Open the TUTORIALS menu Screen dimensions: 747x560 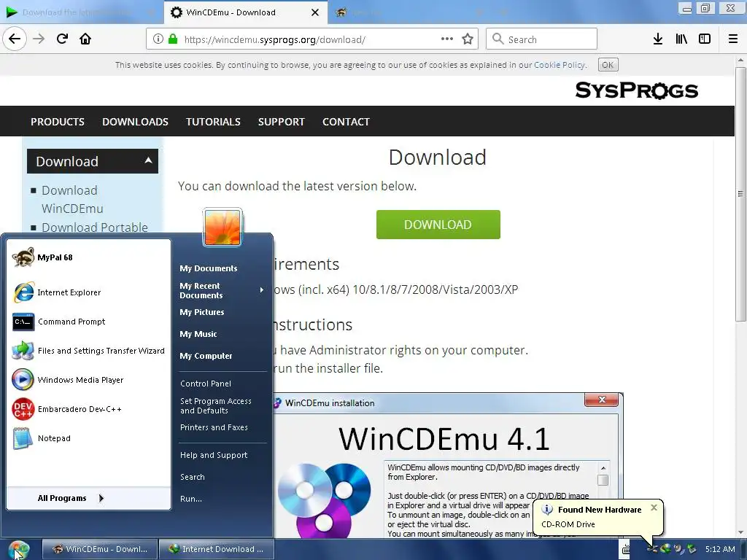[213, 122]
